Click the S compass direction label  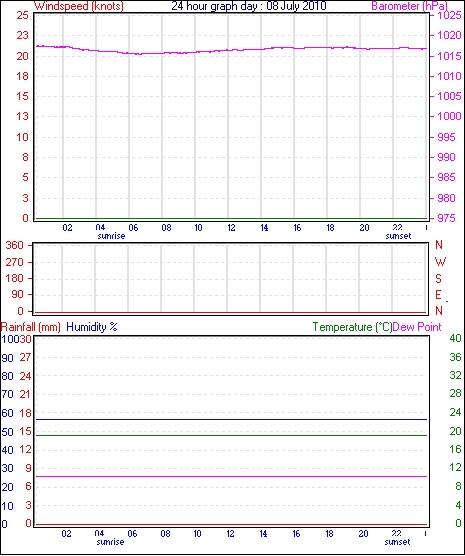point(439,279)
